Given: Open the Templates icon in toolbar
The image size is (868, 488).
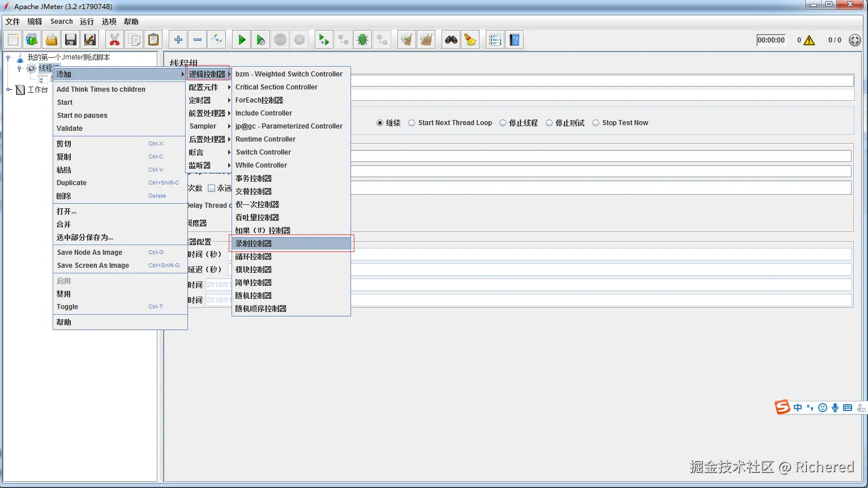Looking at the screenshot, I should [x=32, y=40].
